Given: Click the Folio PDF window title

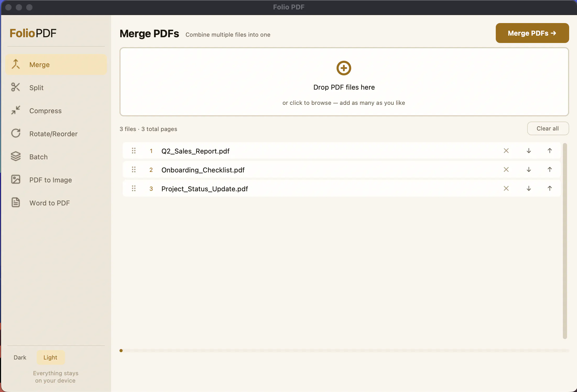Looking at the screenshot, I should pos(289,7).
